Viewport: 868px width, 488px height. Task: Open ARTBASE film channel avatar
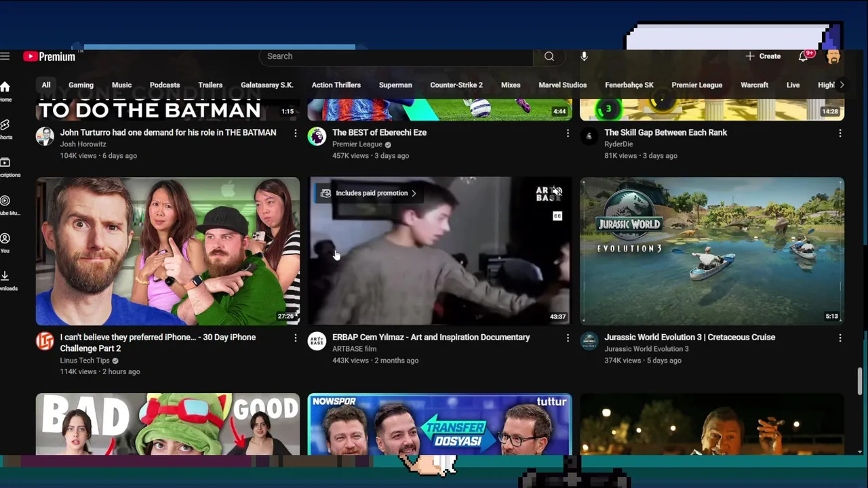point(317,341)
